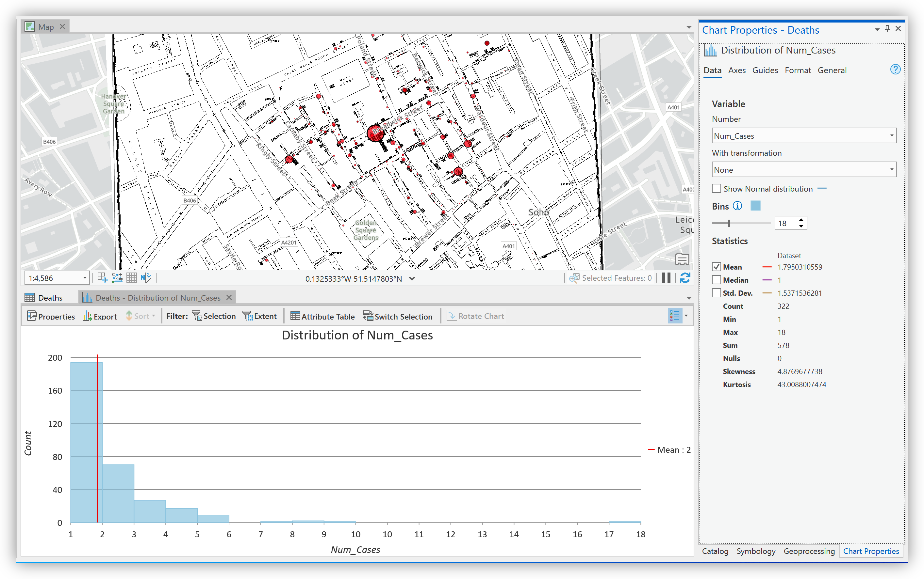924x579 pixels.
Task: Switch to the Axes tab
Action: 736,70
